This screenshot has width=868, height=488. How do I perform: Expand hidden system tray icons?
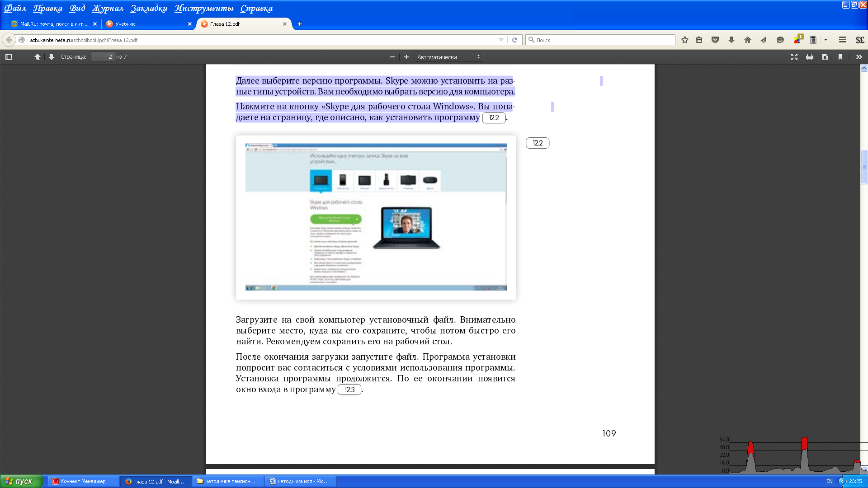842,481
